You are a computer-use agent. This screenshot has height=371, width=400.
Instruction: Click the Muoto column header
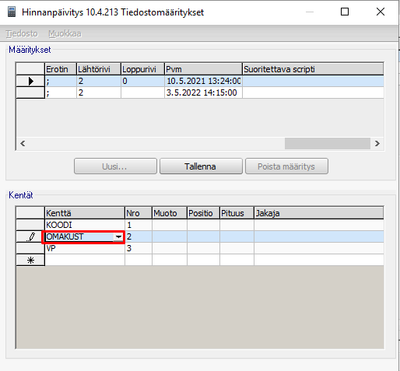point(170,213)
